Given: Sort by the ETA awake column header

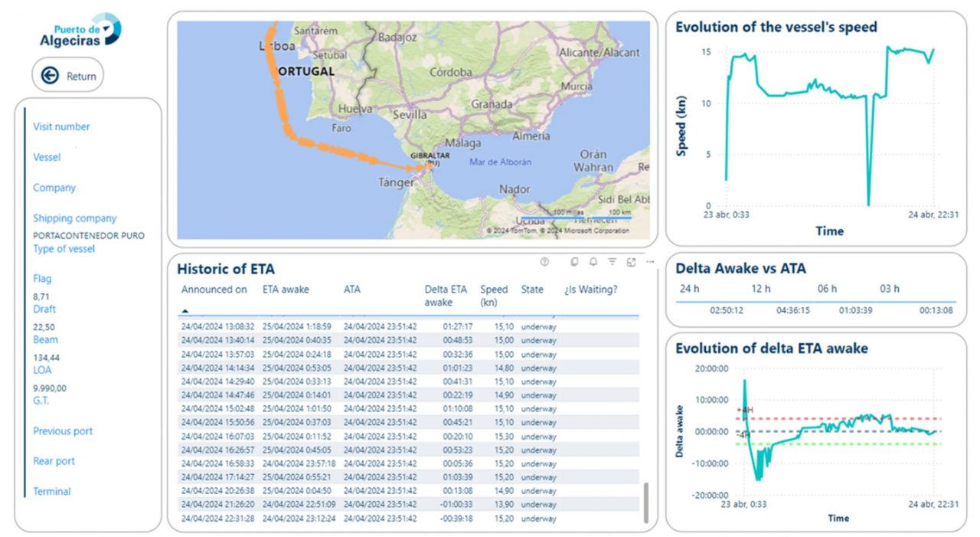Looking at the screenshot, I should [x=286, y=290].
